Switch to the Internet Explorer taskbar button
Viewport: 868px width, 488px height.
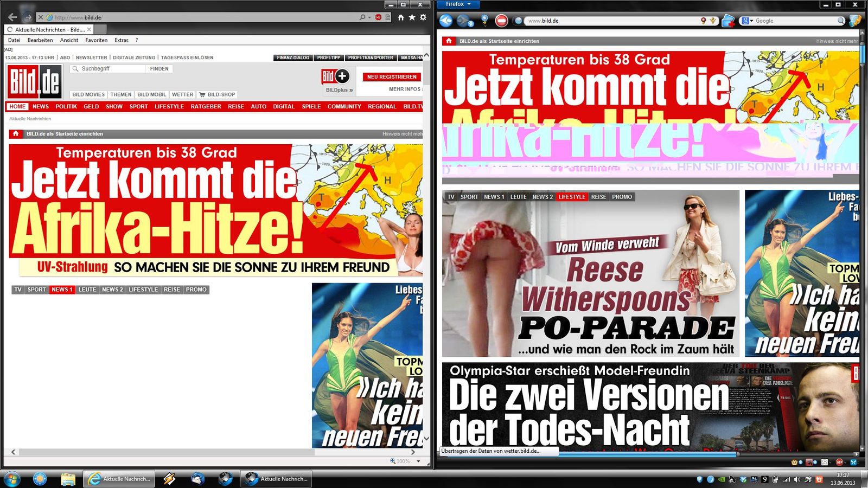pos(119,479)
